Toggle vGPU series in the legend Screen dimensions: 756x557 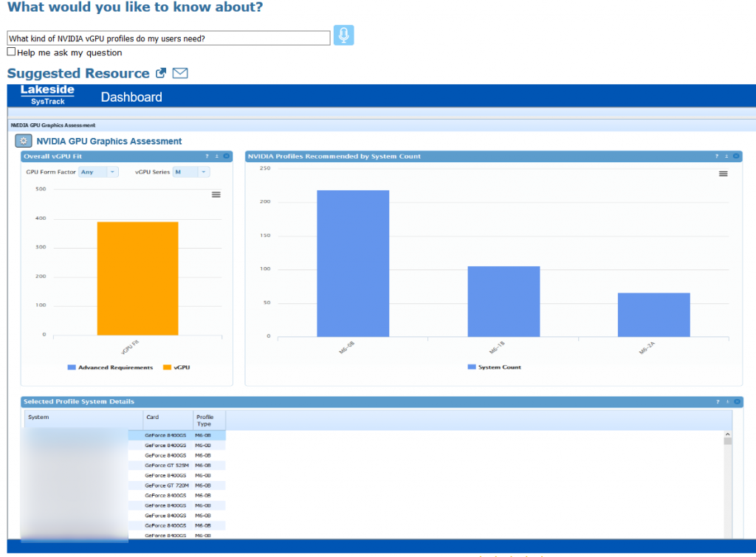[x=176, y=367]
